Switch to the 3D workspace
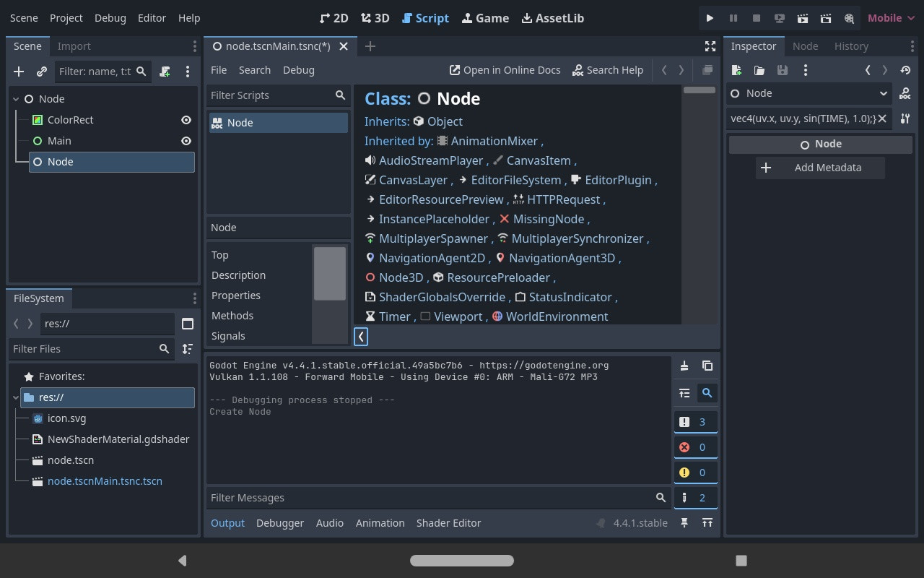 coord(375,18)
